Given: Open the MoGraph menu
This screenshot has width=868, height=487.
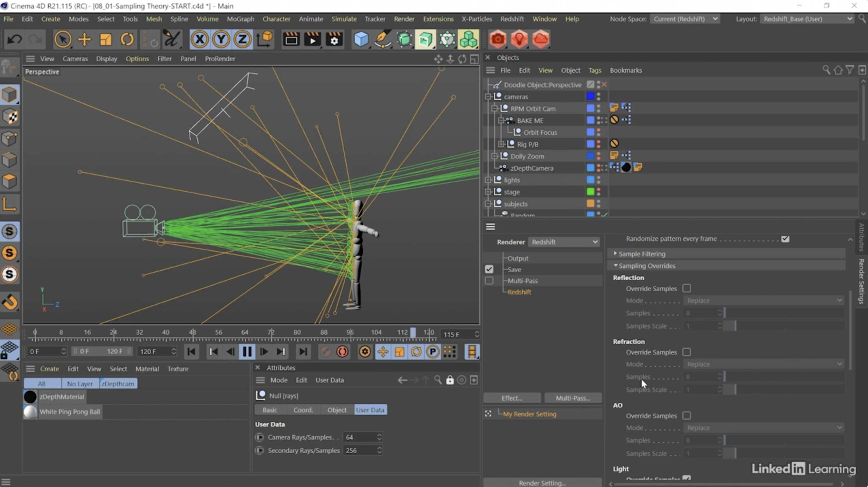Looking at the screenshot, I should point(240,19).
